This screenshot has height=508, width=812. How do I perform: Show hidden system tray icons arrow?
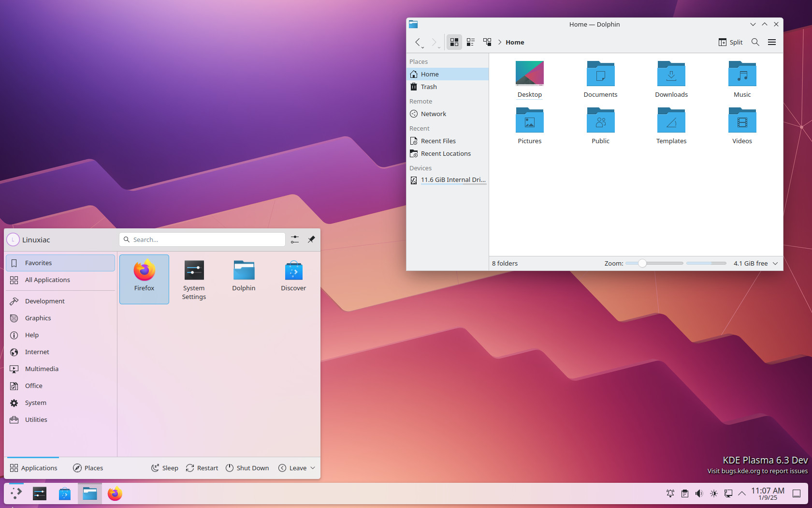742,493
